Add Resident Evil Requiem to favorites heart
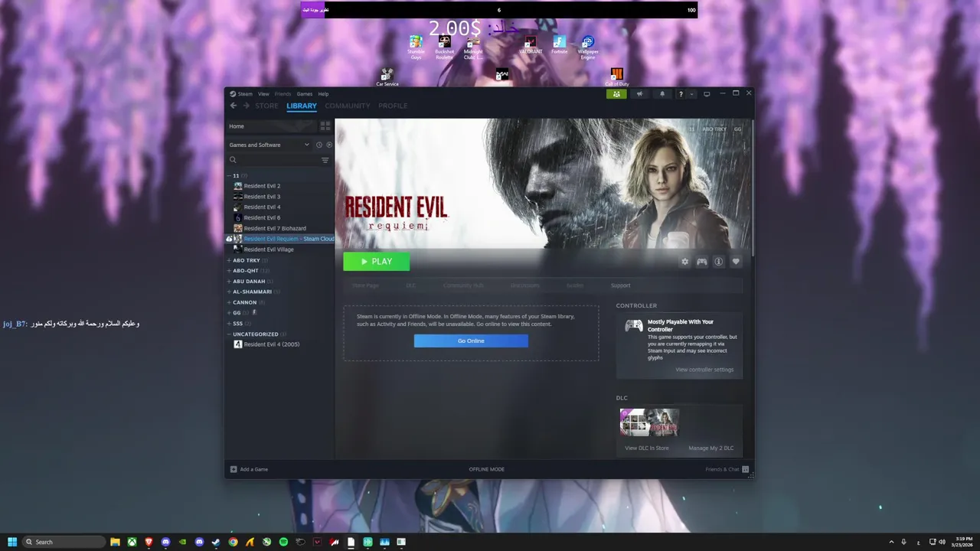The width and height of the screenshot is (980, 551). [x=736, y=262]
